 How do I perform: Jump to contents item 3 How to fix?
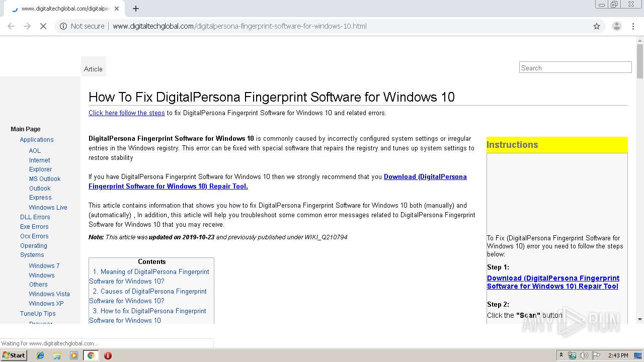pyautogui.click(x=148, y=316)
